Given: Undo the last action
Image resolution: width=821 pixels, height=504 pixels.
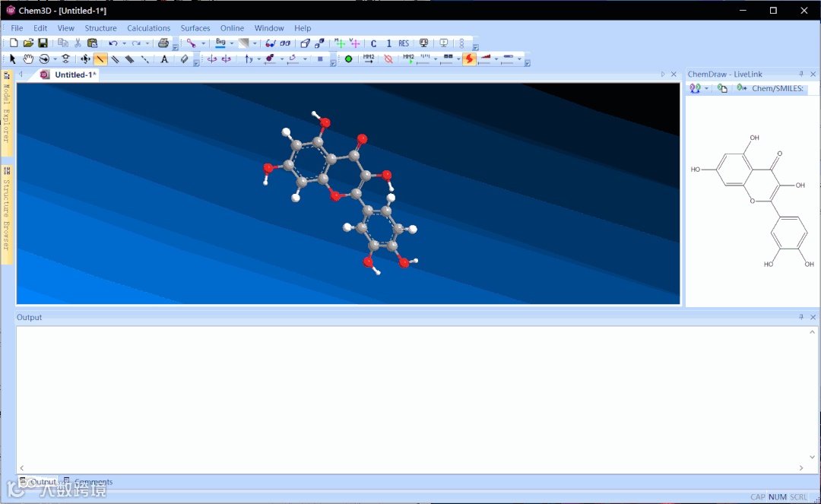Looking at the screenshot, I should pyautogui.click(x=113, y=43).
